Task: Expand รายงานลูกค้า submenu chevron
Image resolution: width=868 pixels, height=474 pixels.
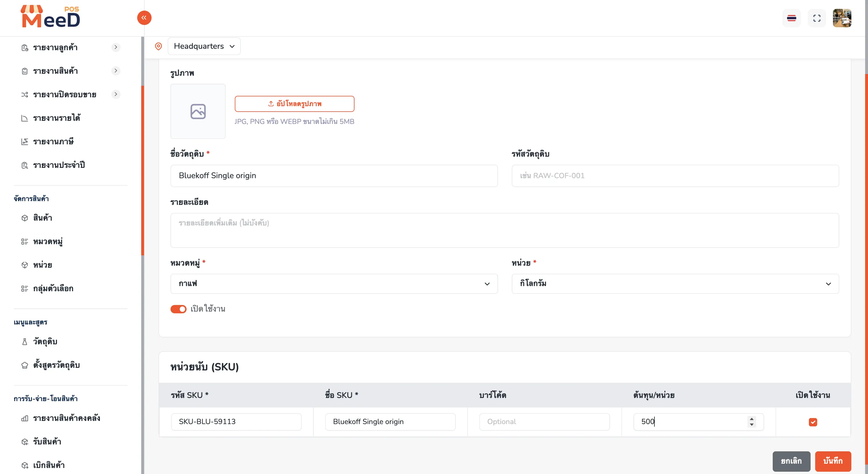Action: [116, 47]
